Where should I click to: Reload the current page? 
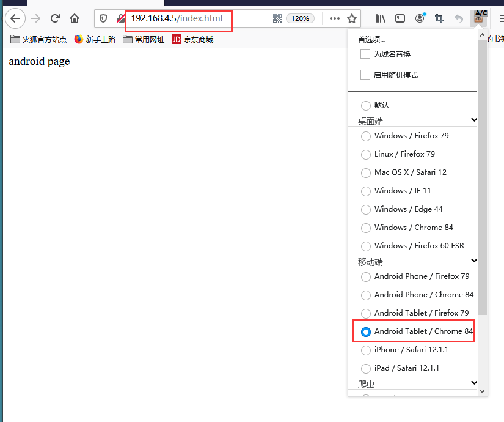coord(55,18)
